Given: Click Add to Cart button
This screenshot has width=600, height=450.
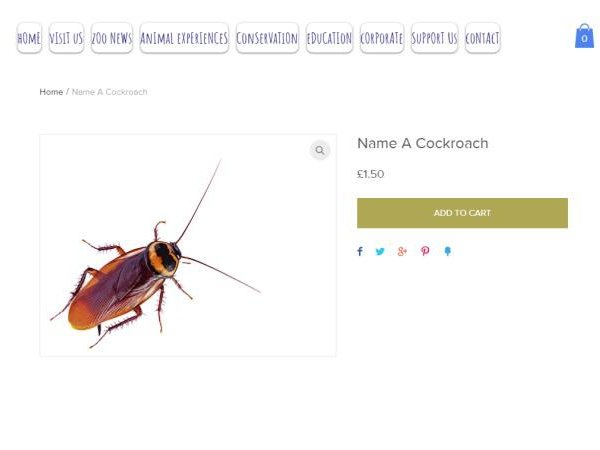Looking at the screenshot, I should (x=462, y=213).
